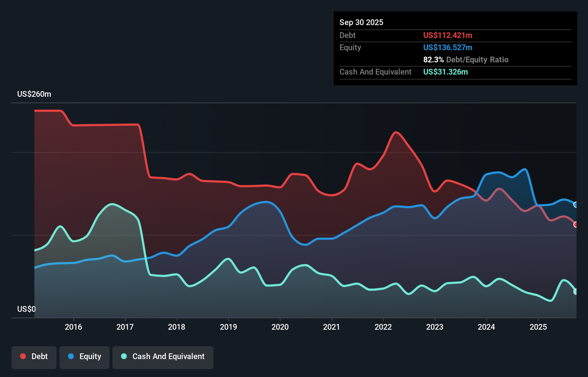Click the Debt endpoint marker on chart
This screenshot has height=377, width=588.
pos(576,225)
